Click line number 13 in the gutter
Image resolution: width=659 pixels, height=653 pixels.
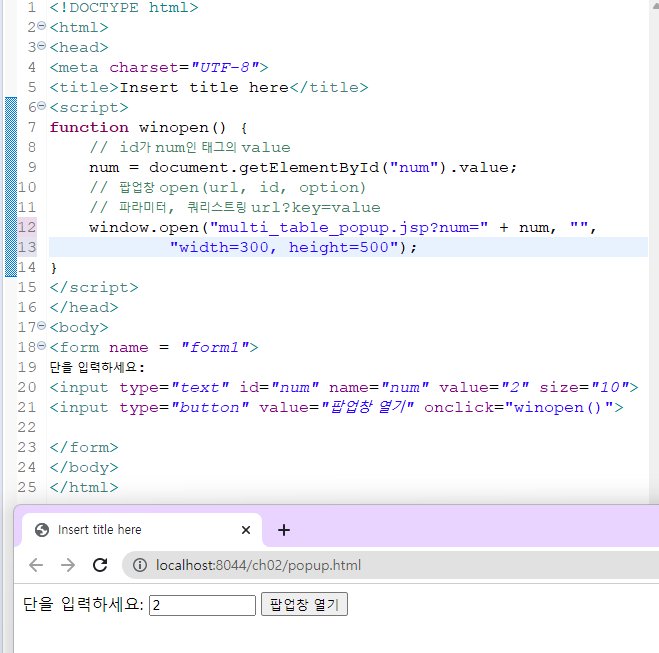(27, 248)
